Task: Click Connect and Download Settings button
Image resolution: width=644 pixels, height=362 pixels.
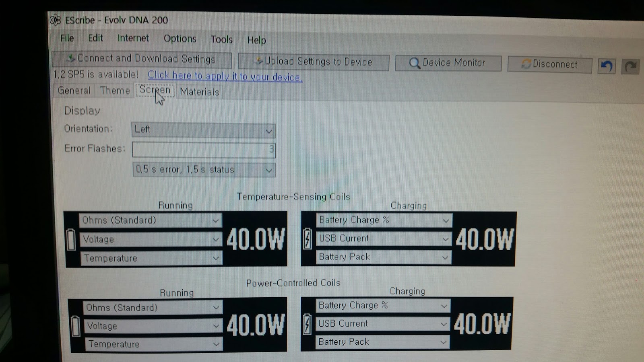Action: coord(142,59)
